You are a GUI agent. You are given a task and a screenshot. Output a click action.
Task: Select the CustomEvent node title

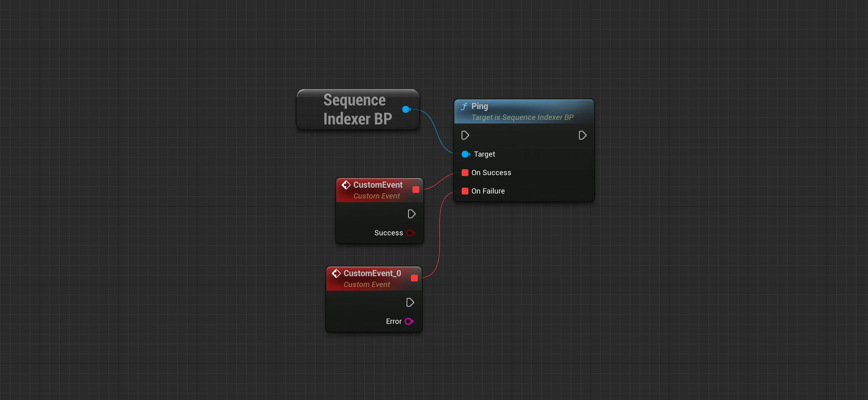378,185
